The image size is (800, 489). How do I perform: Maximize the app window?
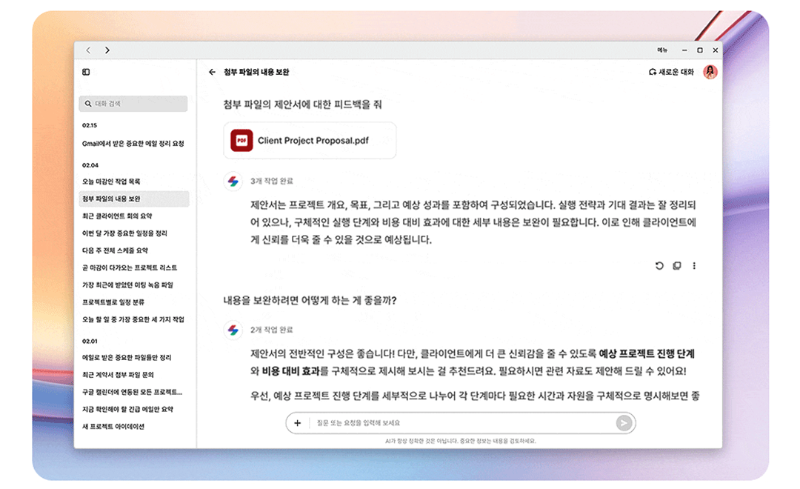tap(700, 50)
